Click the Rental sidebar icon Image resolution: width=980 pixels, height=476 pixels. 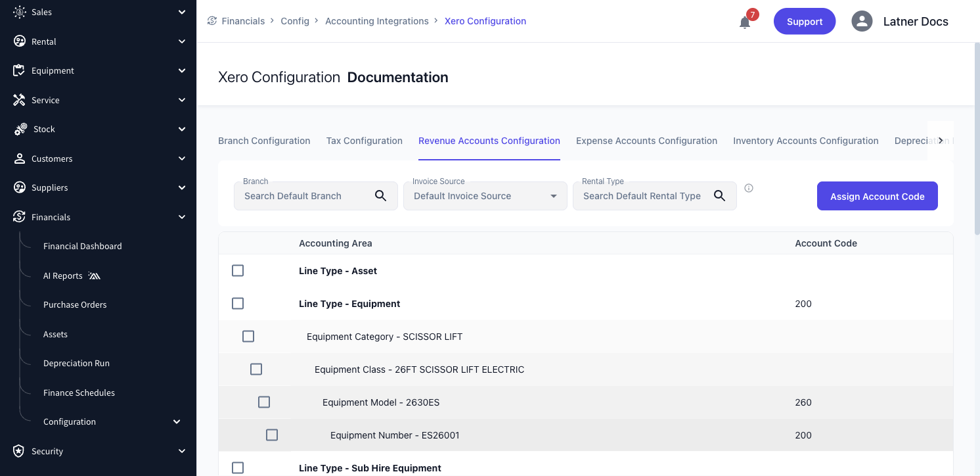pyautogui.click(x=20, y=41)
